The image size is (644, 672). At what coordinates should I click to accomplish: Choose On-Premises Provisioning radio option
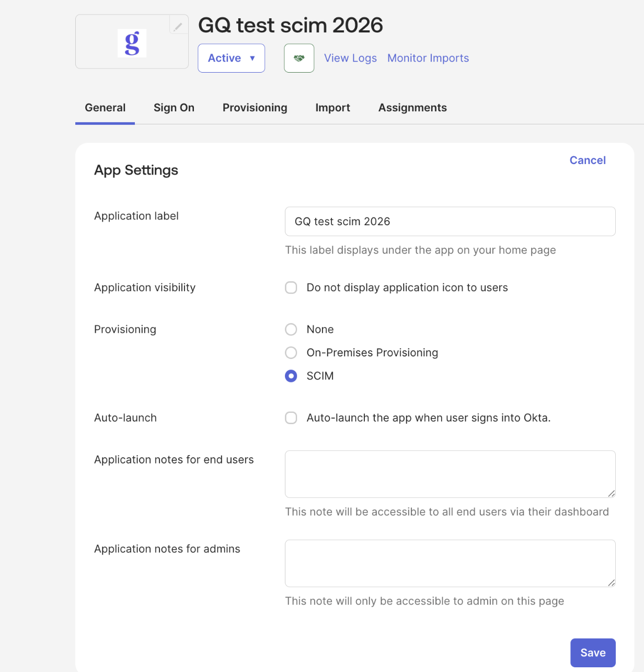pyautogui.click(x=291, y=353)
